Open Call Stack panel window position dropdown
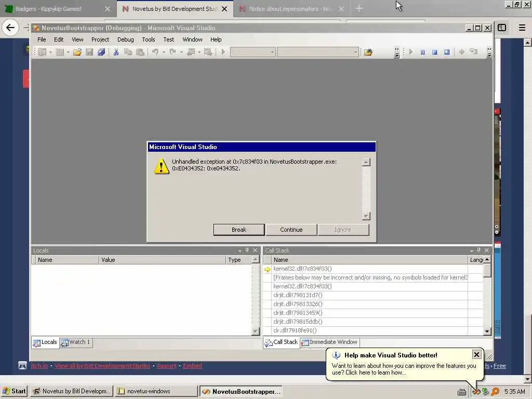Viewport: 532px width, 399px height. point(471,251)
